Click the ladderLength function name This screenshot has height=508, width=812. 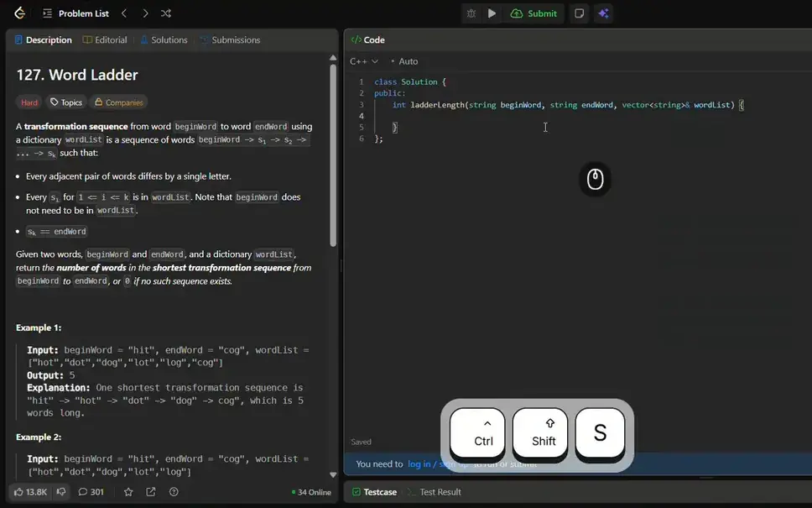438,105
